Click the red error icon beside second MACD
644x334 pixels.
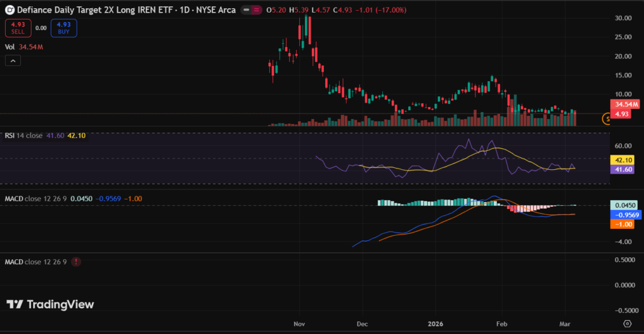[x=76, y=261]
